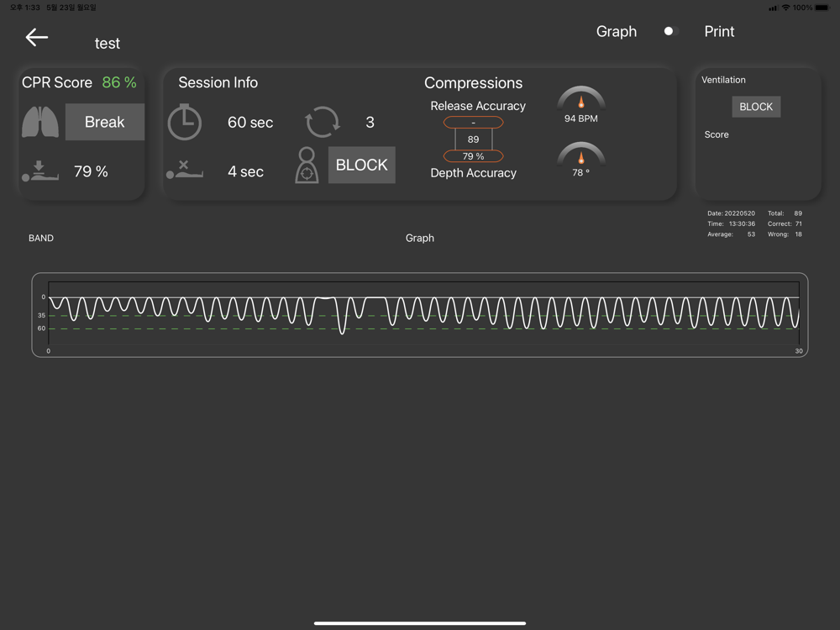Click the Release Accuracy label

(x=478, y=106)
